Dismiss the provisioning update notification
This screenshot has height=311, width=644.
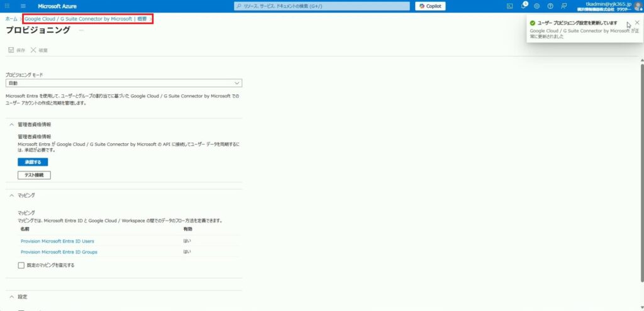[x=637, y=23]
